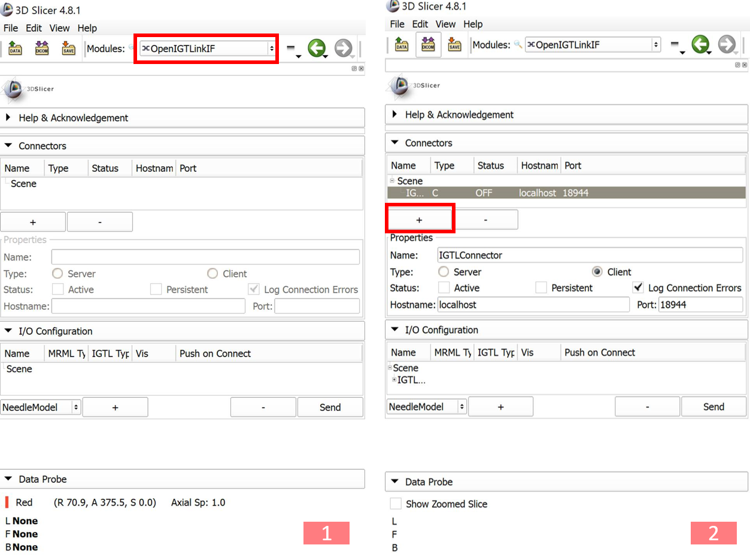Click the 3D Slicer title bar icon, right window

point(393,6)
